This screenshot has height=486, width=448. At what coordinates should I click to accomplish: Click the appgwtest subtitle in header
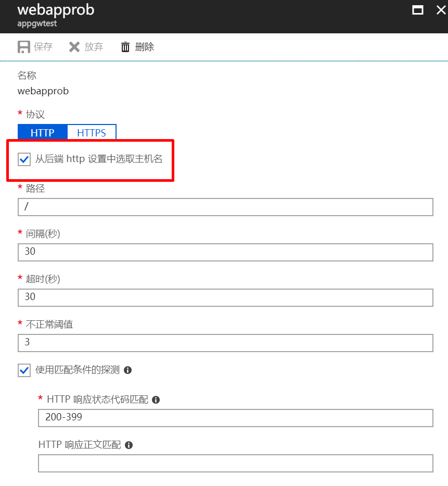[37, 23]
